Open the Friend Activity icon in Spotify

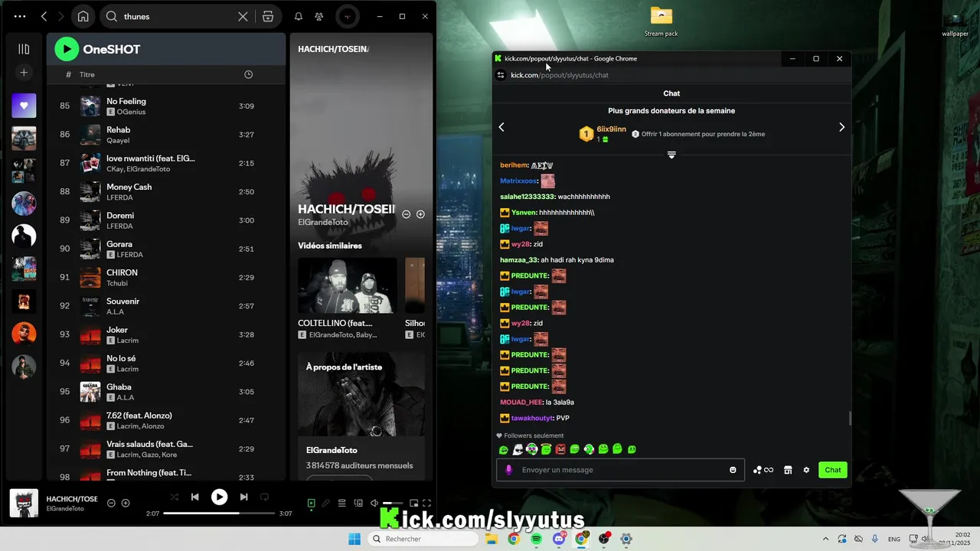tap(318, 16)
